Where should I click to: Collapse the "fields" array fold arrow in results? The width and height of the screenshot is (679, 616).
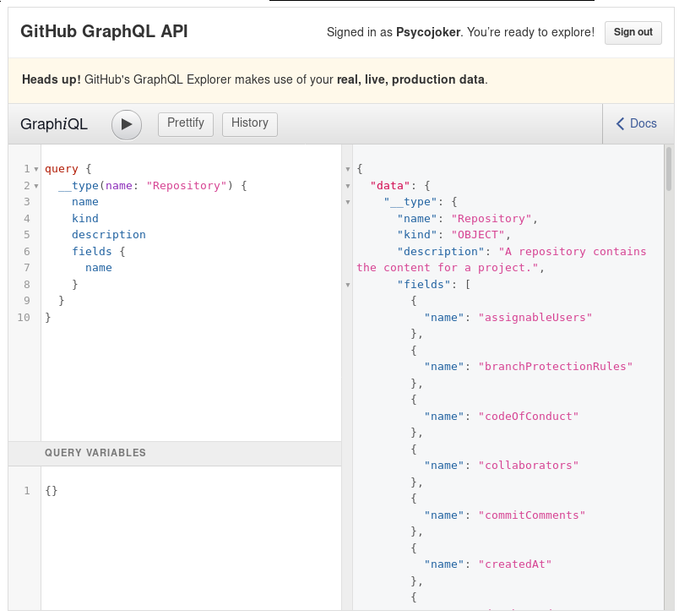point(348,285)
